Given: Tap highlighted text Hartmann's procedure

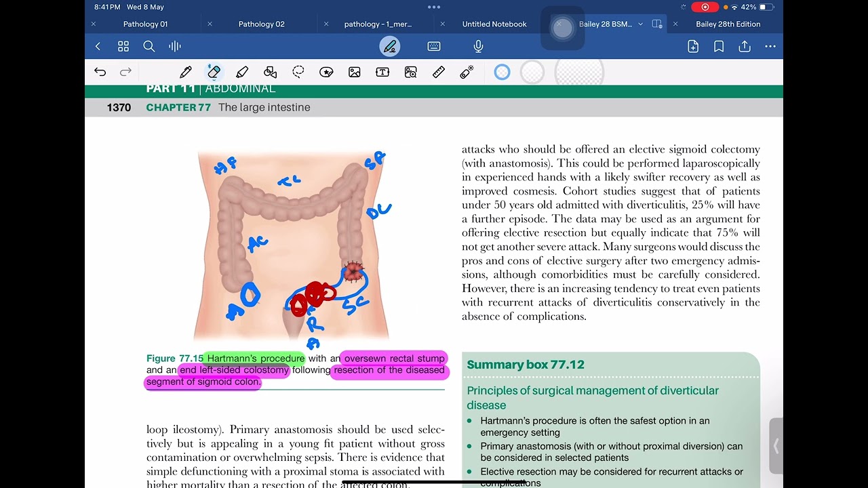Looking at the screenshot, I should pos(256,359).
